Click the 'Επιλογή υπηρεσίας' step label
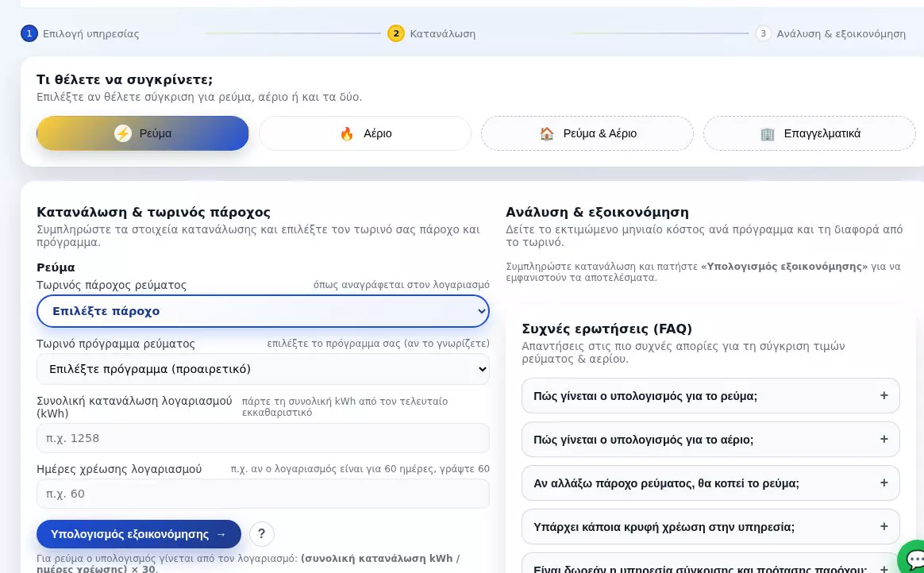This screenshot has width=924, height=573. click(x=90, y=33)
